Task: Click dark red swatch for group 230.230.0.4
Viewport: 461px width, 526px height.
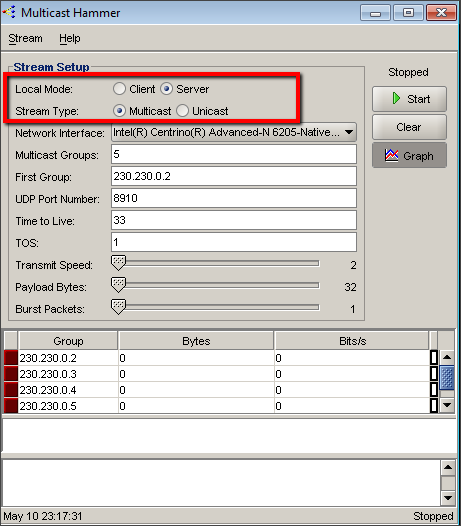Action: [11, 390]
